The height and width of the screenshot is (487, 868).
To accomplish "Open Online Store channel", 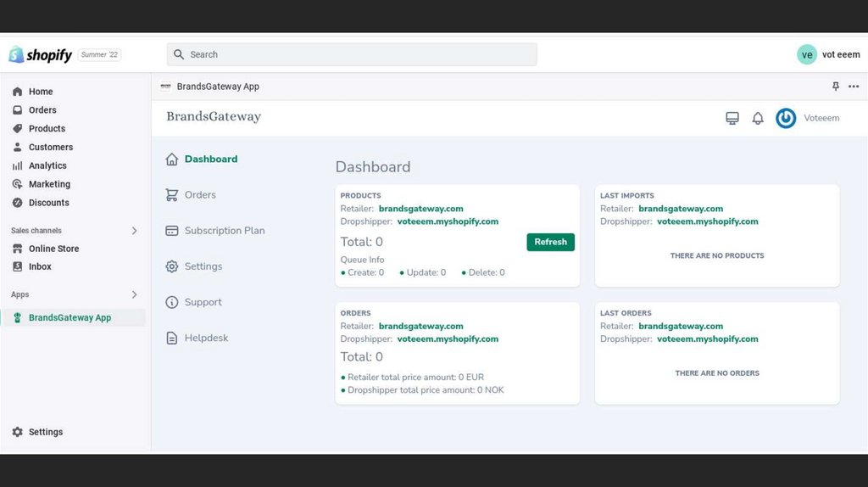I will click(x=53, y=249).
